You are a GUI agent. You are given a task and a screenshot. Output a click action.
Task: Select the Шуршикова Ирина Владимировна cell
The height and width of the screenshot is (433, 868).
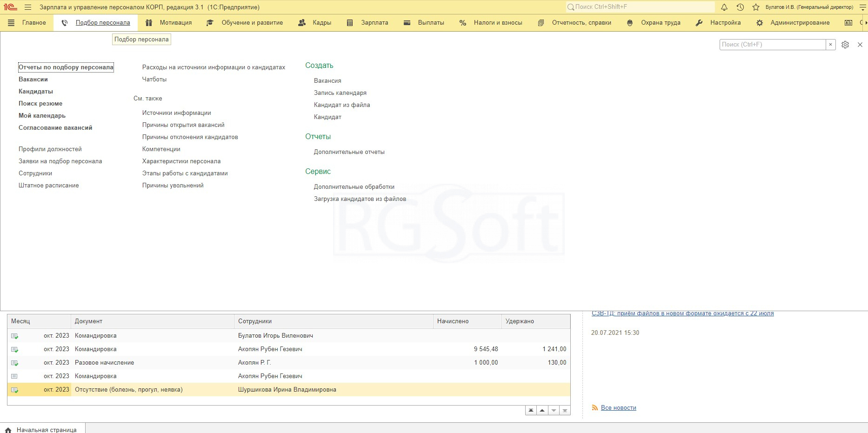334,390
